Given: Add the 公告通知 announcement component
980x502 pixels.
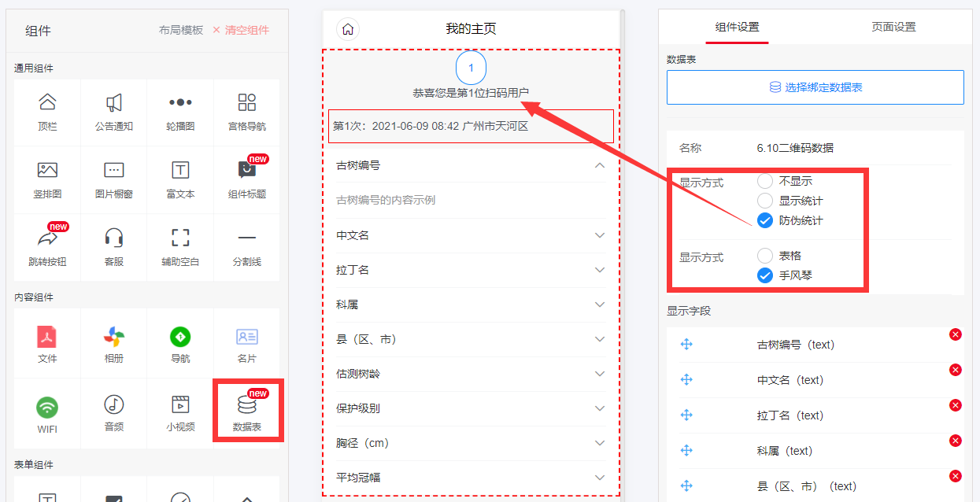Looking at the screenshot, I should (x=114, y=111).
